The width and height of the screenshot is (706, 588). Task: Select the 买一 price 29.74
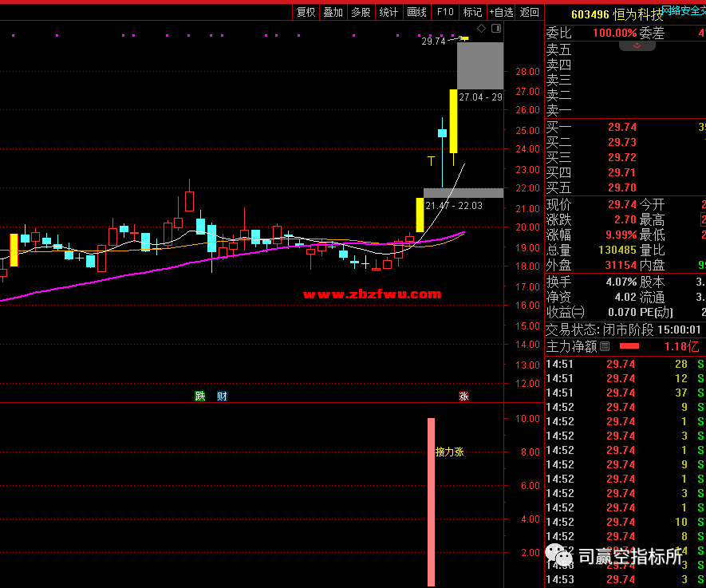click(621, 128)
